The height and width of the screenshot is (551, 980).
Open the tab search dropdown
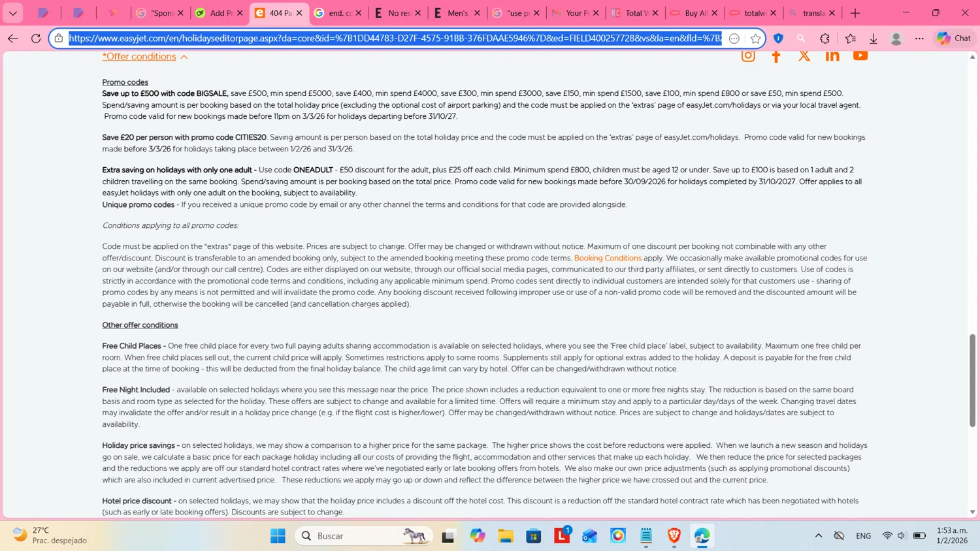(13, 13)
